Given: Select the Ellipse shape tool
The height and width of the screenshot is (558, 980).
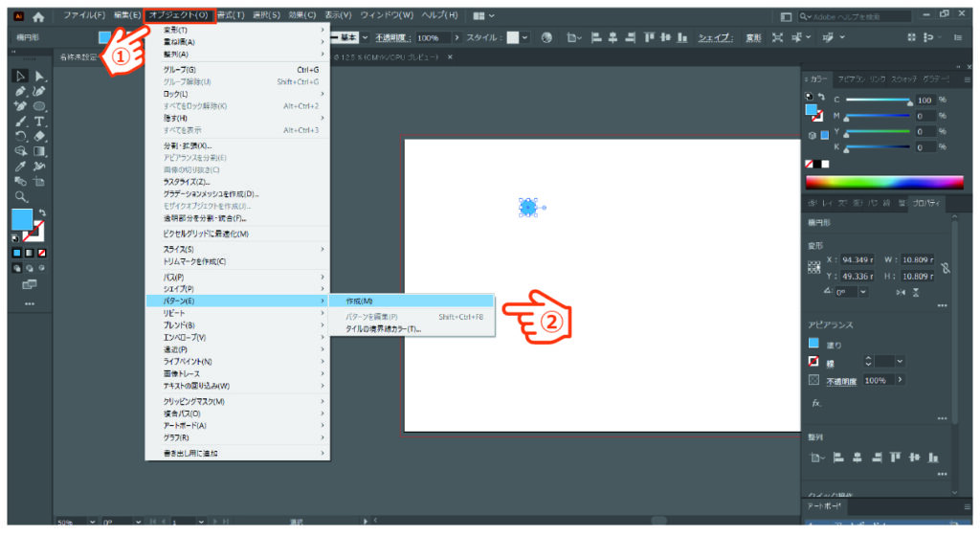Looking at the screenshot, I should tap(39, 106).
